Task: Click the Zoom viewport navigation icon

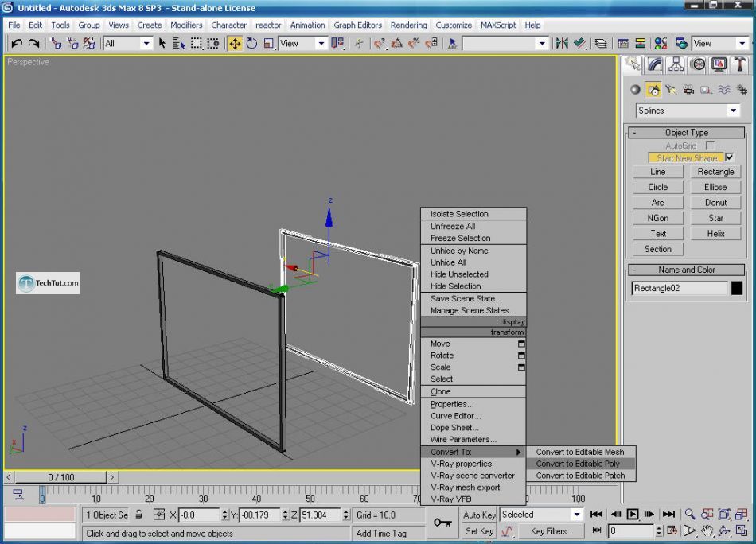Action: coord(690,514)
